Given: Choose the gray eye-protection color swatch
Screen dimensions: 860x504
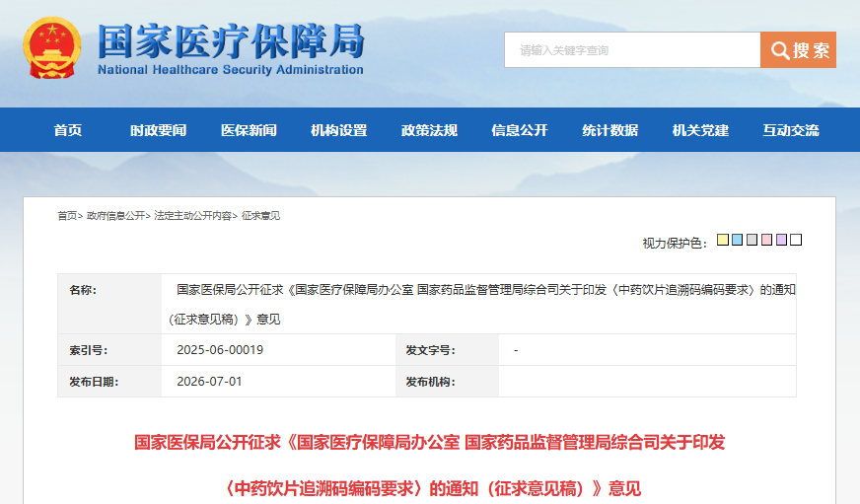Looking at the screenshot, I should (x=752, y=240).
